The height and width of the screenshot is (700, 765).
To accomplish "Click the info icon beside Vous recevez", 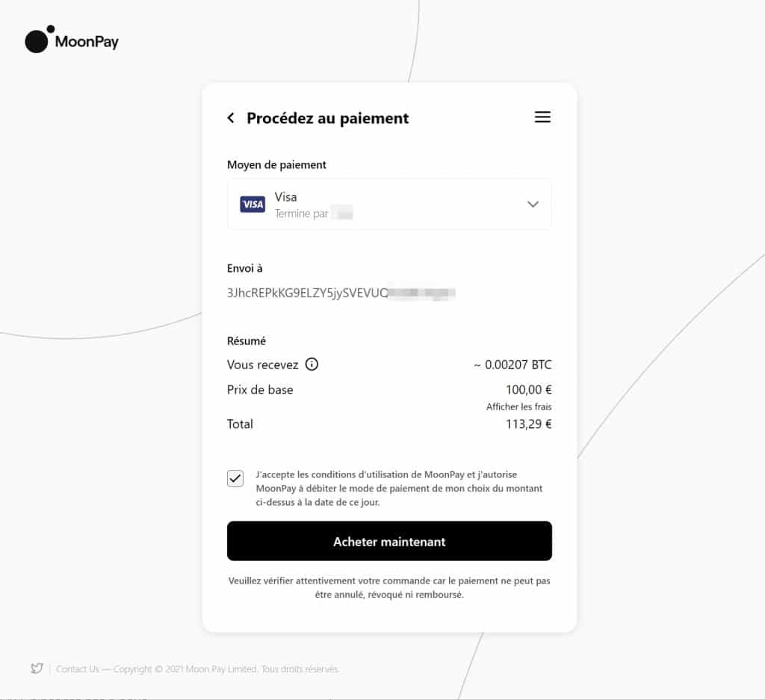I will click(x=311, y=365).
